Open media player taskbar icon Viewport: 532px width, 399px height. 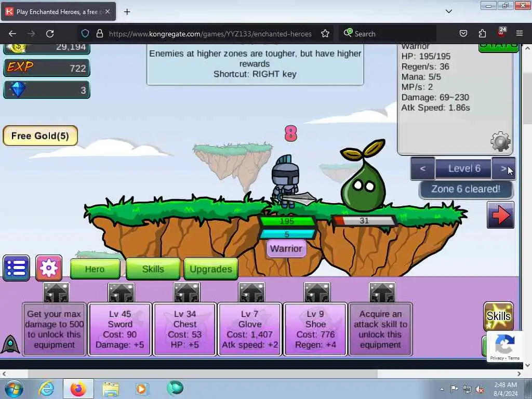141,389
